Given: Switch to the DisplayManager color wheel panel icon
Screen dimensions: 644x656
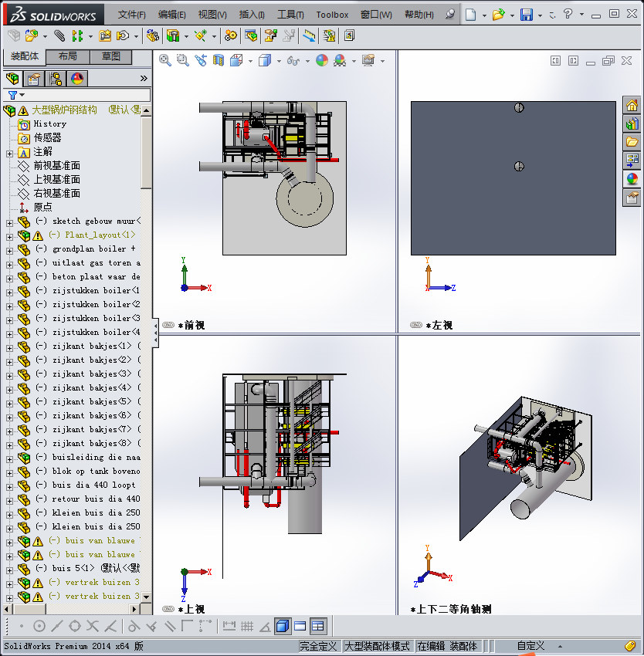Looking at the screenshot, I should 77,78.
